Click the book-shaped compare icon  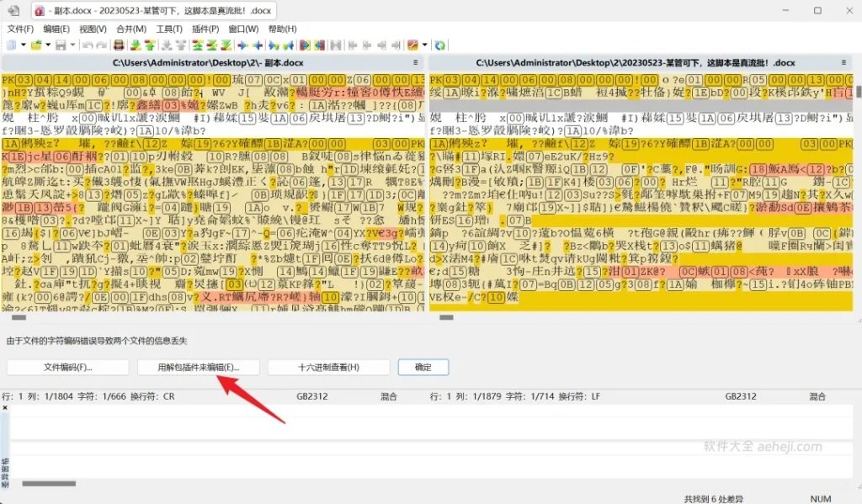coord(119,43)
